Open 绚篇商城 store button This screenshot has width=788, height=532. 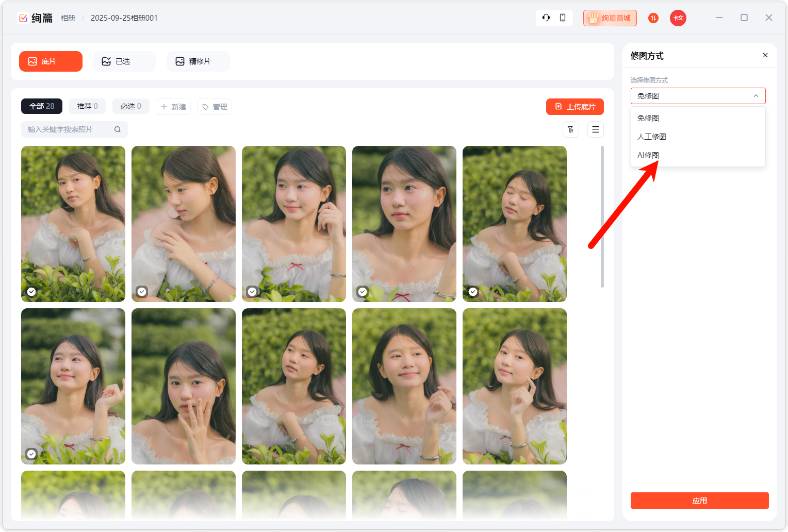tap(610, 18)
